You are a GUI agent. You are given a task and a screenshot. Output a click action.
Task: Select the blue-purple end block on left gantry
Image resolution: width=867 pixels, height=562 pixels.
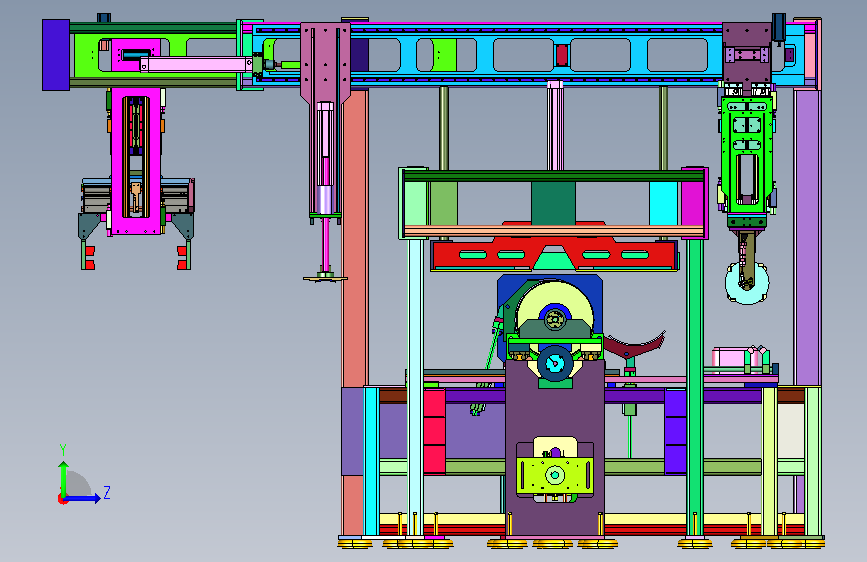(56, 55)
